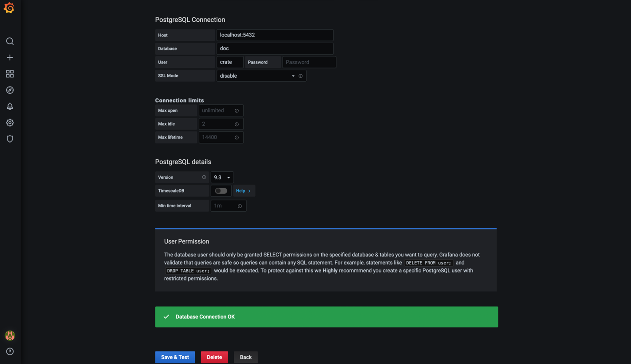The width and height of the screenshot is (631, 364).
Task: Click the red Delete button
Action: [214, 357]
